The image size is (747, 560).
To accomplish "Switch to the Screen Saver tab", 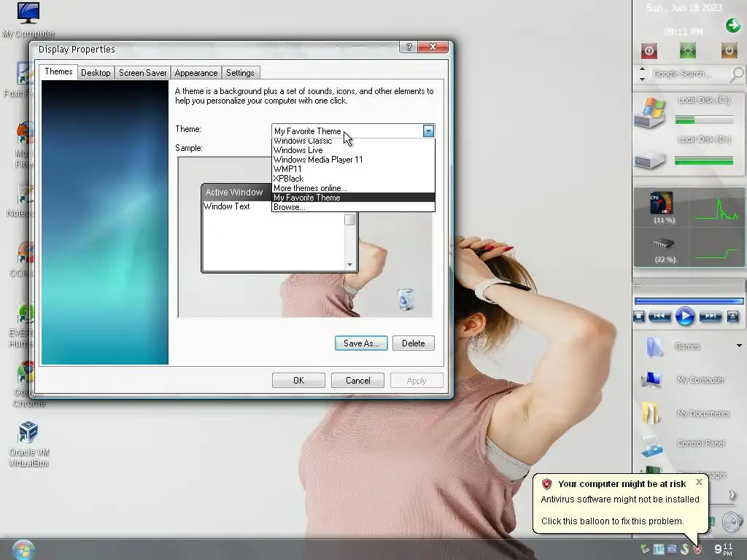I will tap(142, 73).
